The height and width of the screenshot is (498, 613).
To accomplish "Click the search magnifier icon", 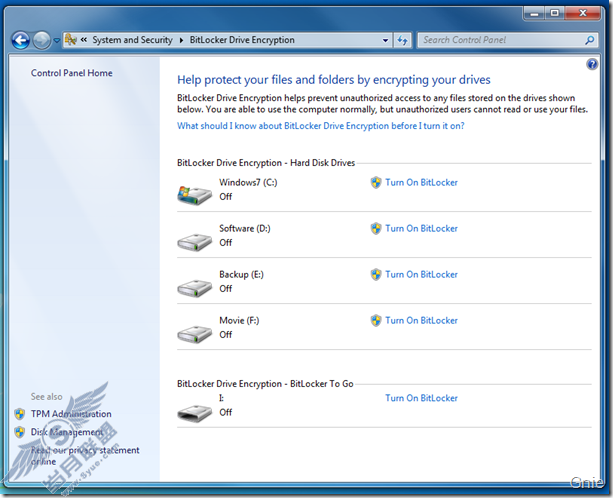I will coord(590,40).
